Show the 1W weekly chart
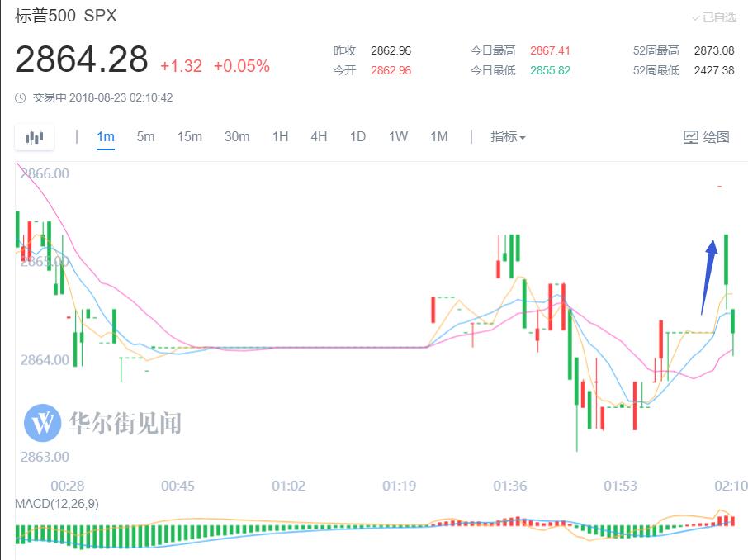Image resolution: width=748 pixels, height=560 pixels. (x=398, y=137)
